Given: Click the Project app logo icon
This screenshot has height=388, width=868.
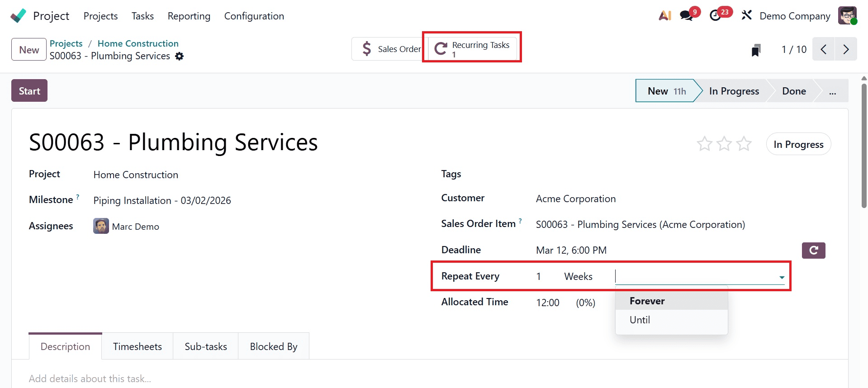Looking at the screenshot, I should point(19,16).
